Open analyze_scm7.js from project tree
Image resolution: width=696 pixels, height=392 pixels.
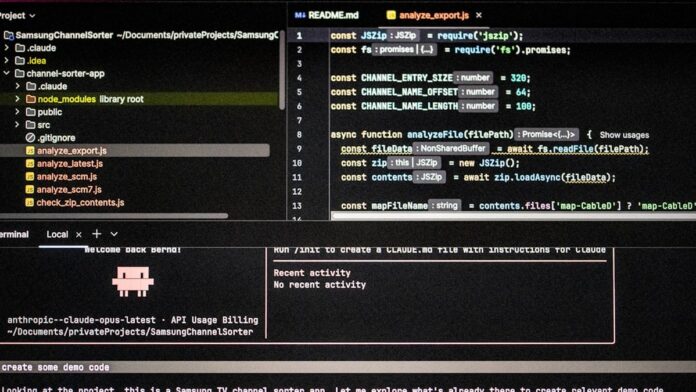click(69, 189)
